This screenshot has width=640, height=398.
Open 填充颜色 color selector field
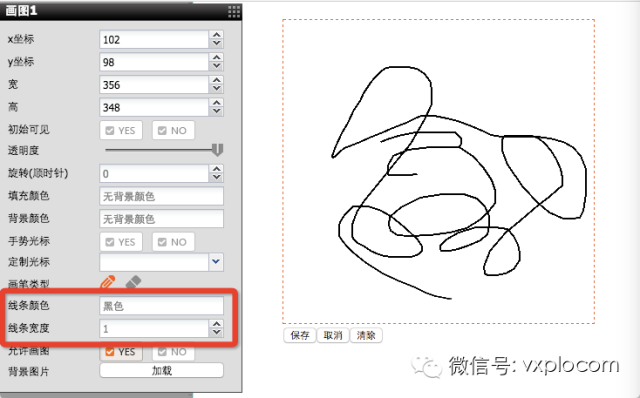click(x=162, y=196)
